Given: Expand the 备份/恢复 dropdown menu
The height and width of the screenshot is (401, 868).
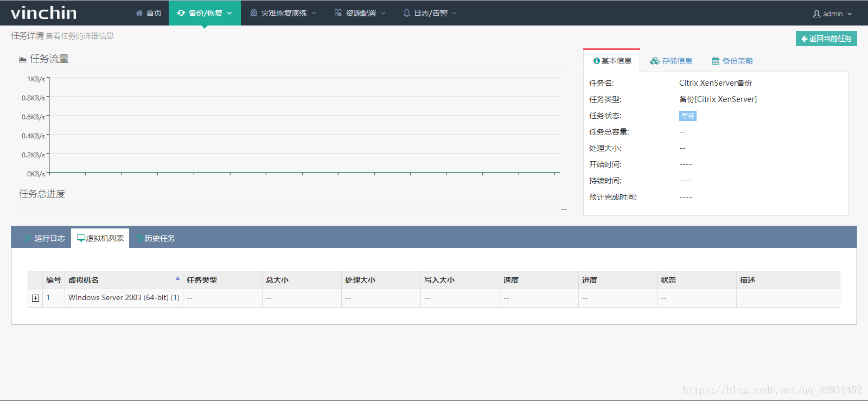Looking at the screenshot, I should coord(205,13).
